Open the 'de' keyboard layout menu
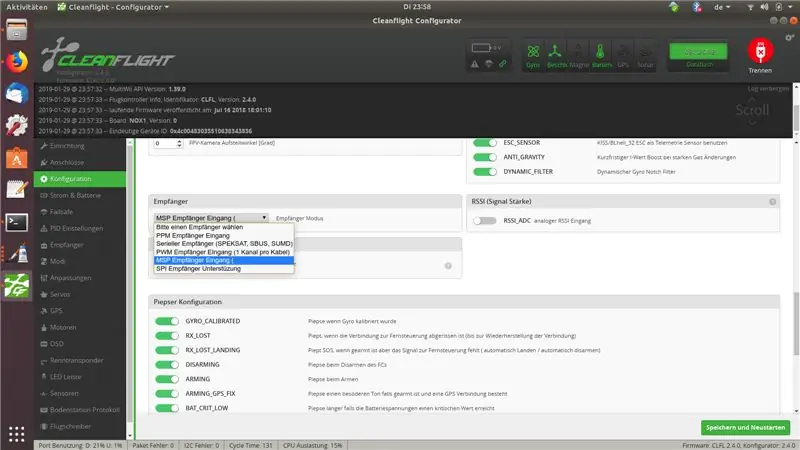 [x=722, y=7]
